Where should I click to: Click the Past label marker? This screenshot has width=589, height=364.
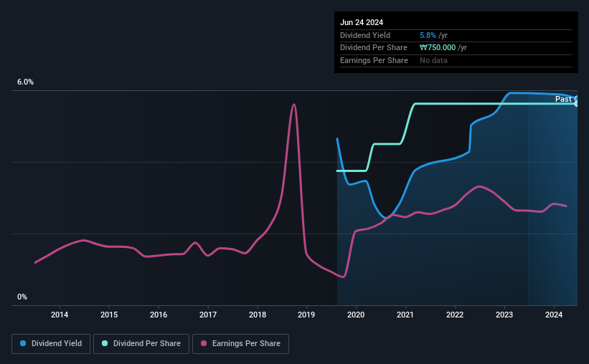point(563,99)
